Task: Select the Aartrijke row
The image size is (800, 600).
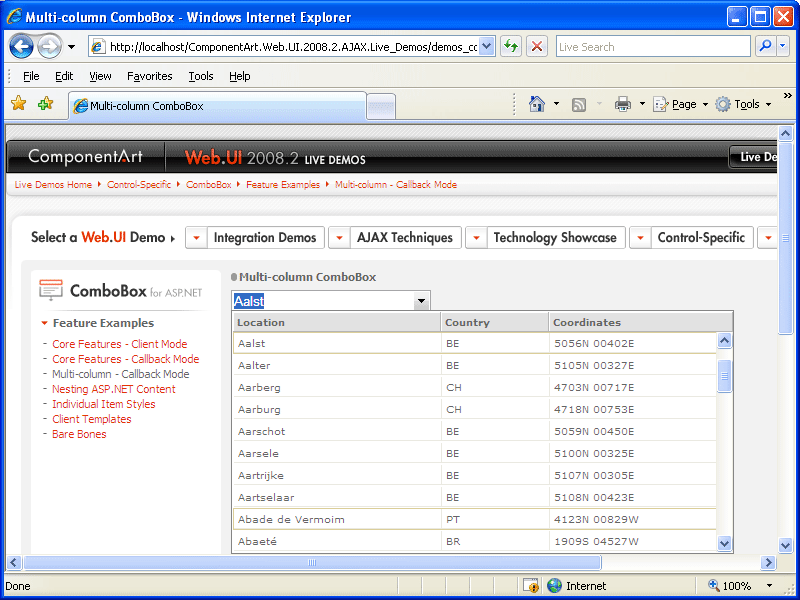Action: click(x=474, y=475)
